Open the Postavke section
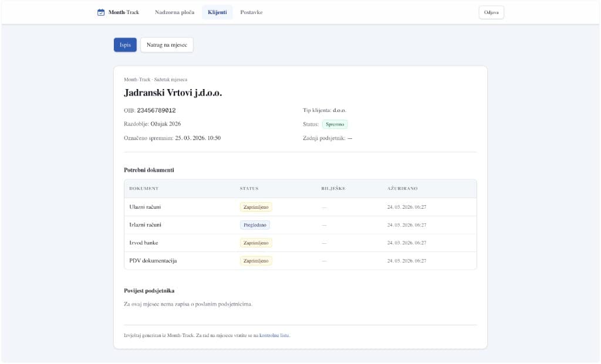This screenshot has width=601, height=364. pyautogui.click(x=252, y=11)
